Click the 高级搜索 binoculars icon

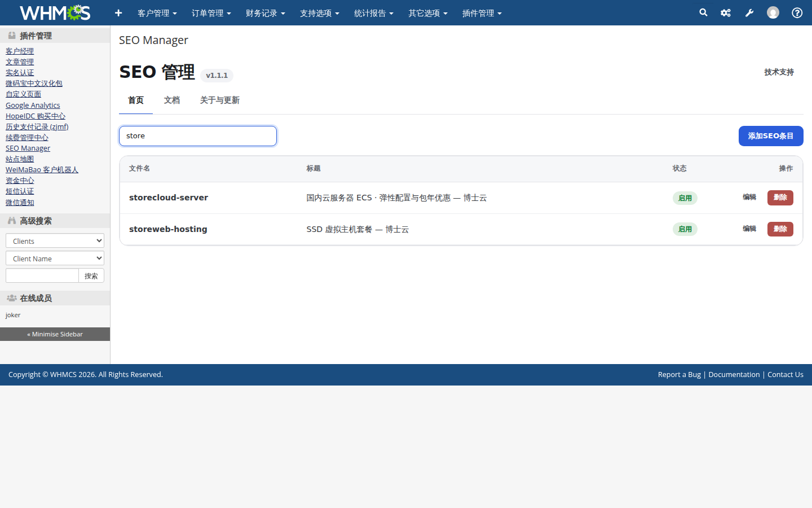[x=12, y=220]
